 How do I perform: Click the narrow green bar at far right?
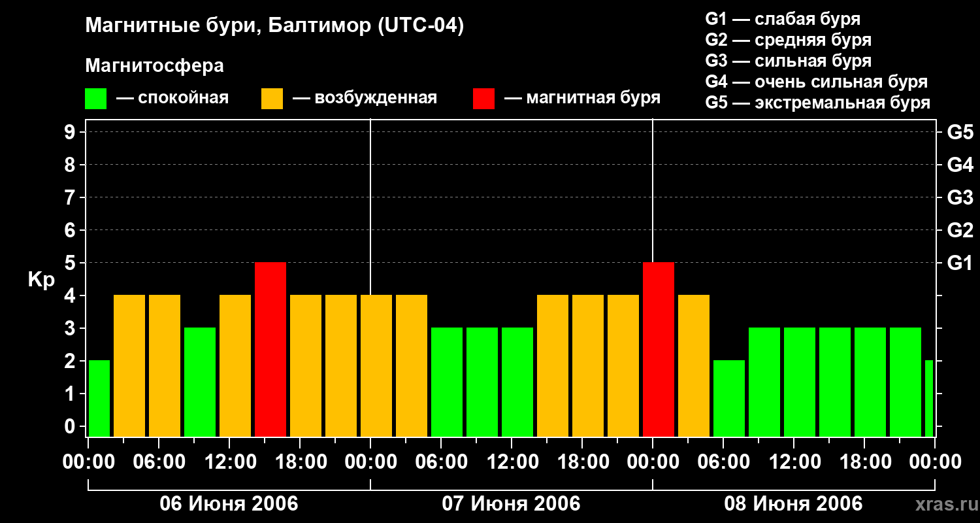pos(929,398)
